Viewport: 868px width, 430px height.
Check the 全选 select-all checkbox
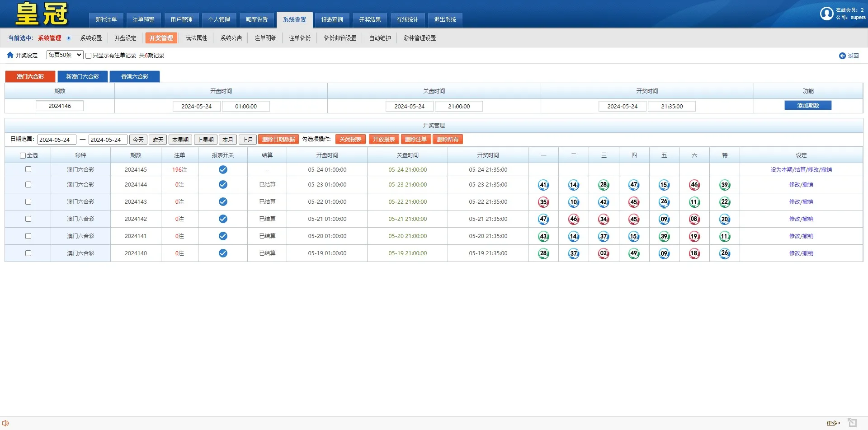(x=23, y=156)
